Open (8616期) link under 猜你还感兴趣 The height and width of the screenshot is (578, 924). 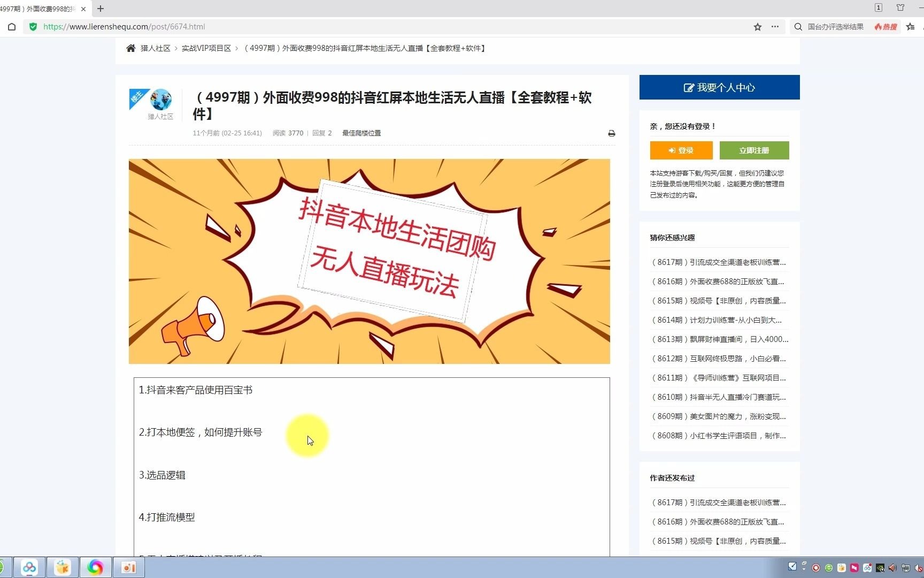point(718,282)
